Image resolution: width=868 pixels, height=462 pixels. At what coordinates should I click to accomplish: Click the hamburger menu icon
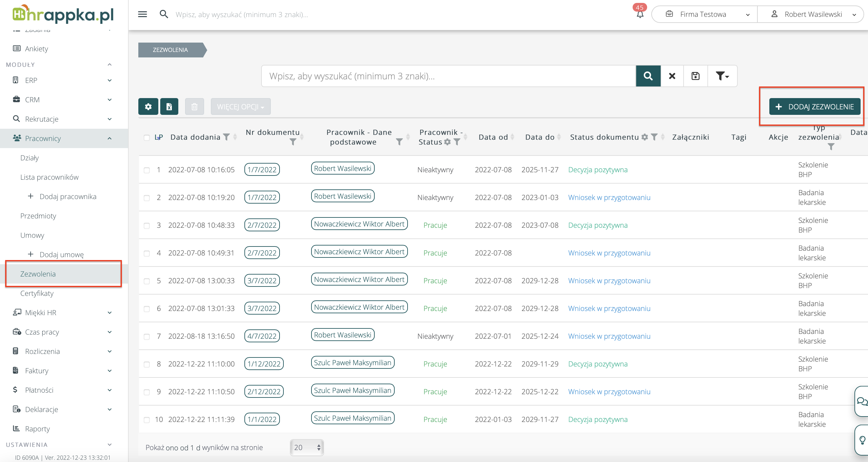[143, 14]
